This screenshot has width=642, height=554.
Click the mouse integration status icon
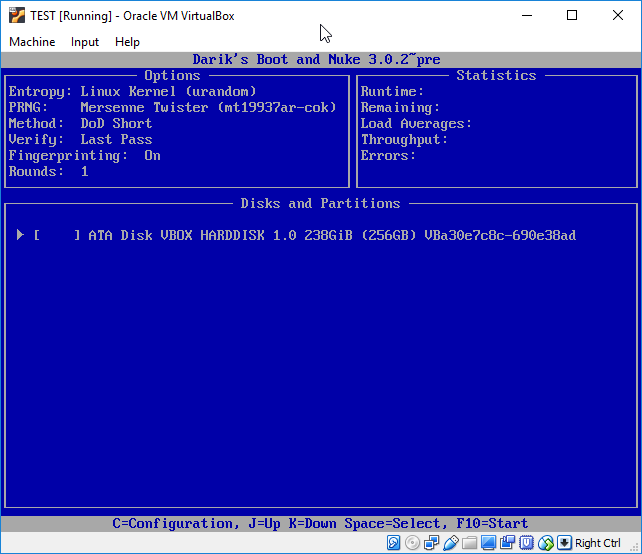546,543
